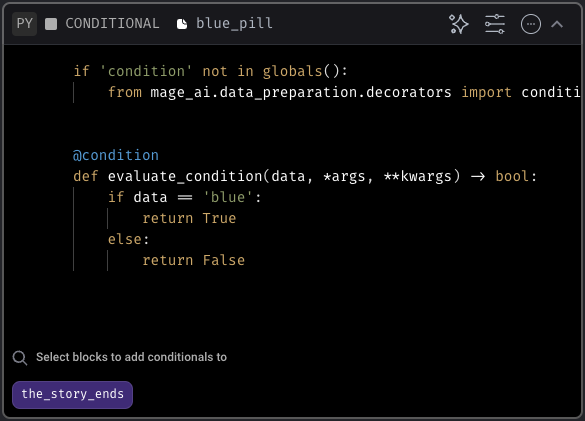Click the the_story_ends block tag
This screenshot has width=585, height=421.
pyautogui.click(x=72, y=395)
